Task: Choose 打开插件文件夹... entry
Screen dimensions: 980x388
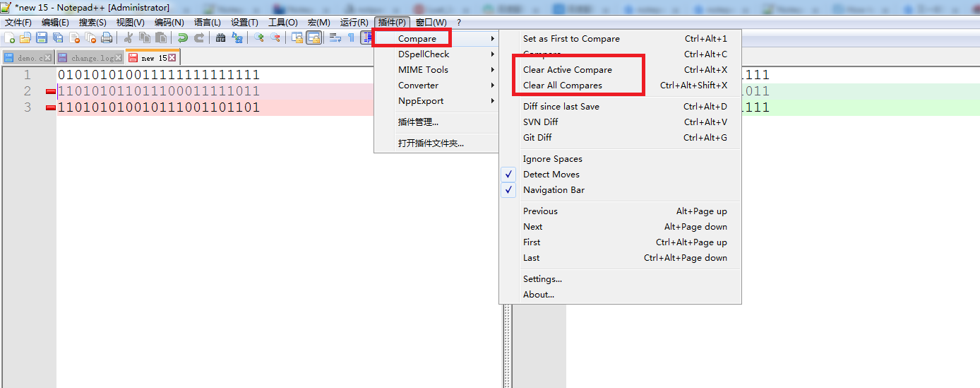Action: click(x=436, y=143)
